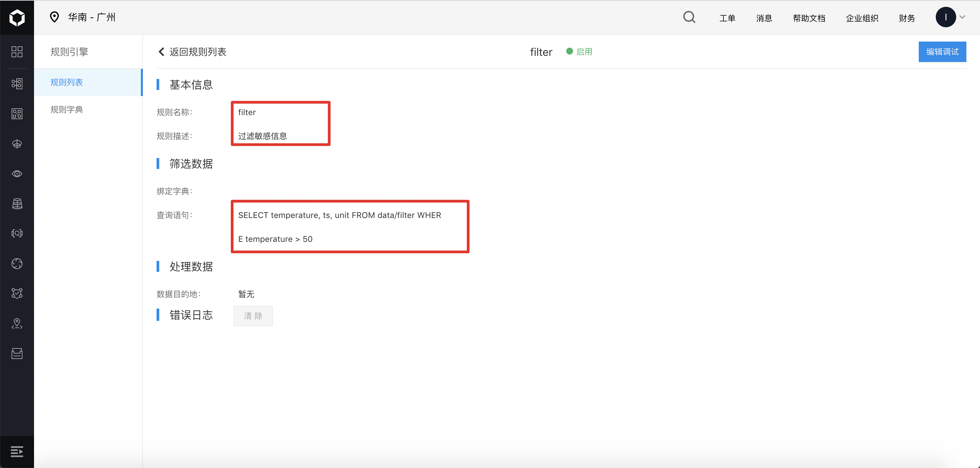Open the region selector 华南 - 广州
Screen dimensions: 980x468
pos(92,17)
